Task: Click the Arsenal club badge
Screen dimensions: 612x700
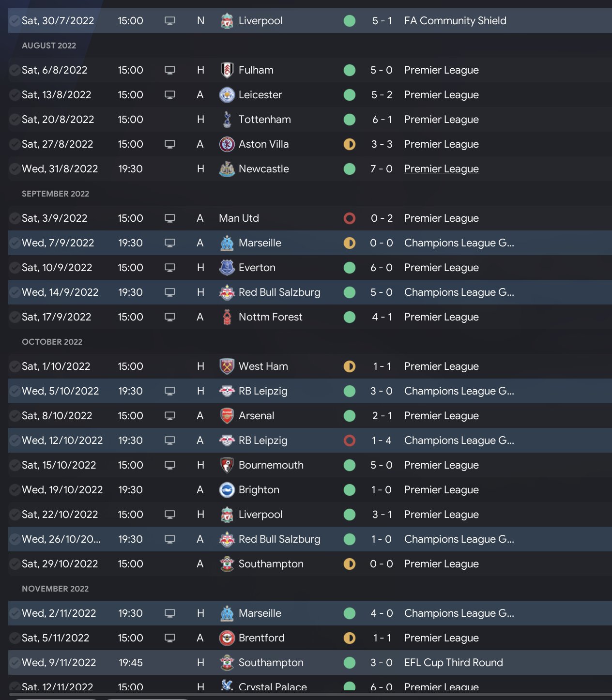Action: coord(227,416)
